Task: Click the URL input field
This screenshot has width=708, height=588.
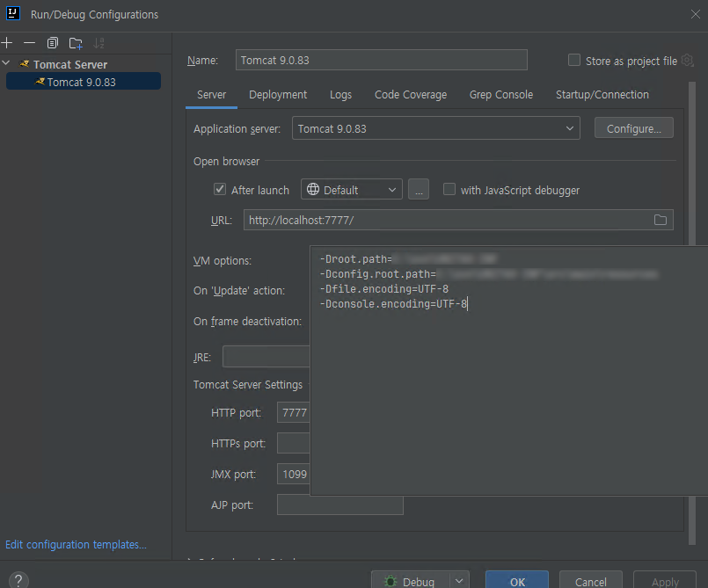Action: (x=458, y=220)
